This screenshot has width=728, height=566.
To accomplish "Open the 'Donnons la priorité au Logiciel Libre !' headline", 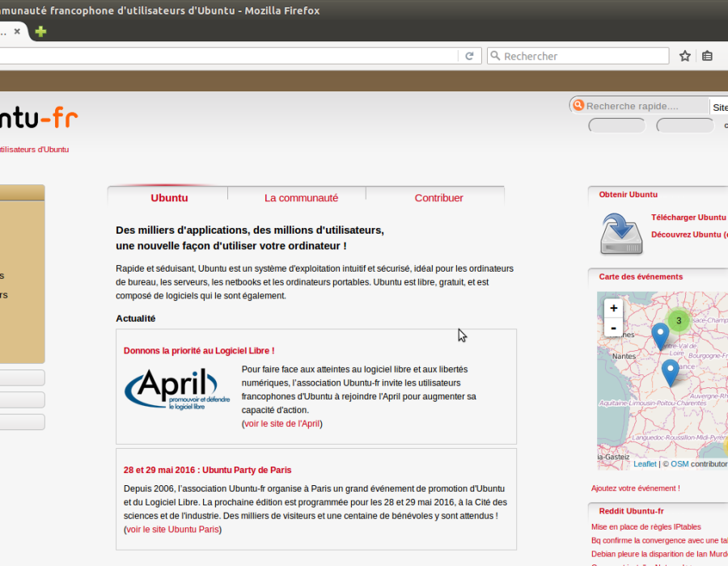I will (x=199, y=351).
